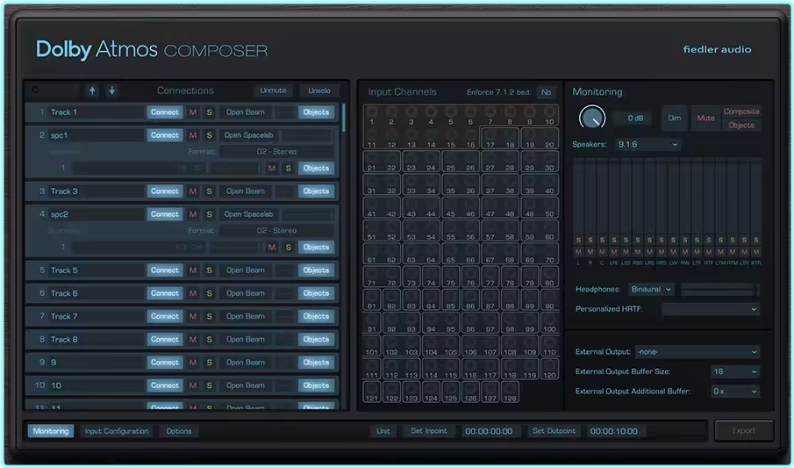Open the External Output dropdown
The height and width of the screenshot is (468, 794).
pos(697,352)
